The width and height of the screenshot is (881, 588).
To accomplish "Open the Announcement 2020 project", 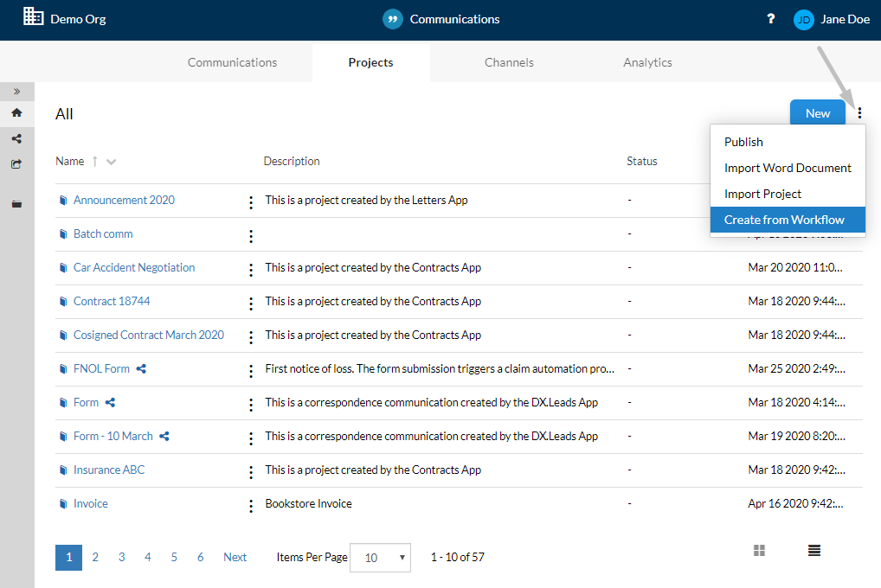I will [x=124, y=200].
